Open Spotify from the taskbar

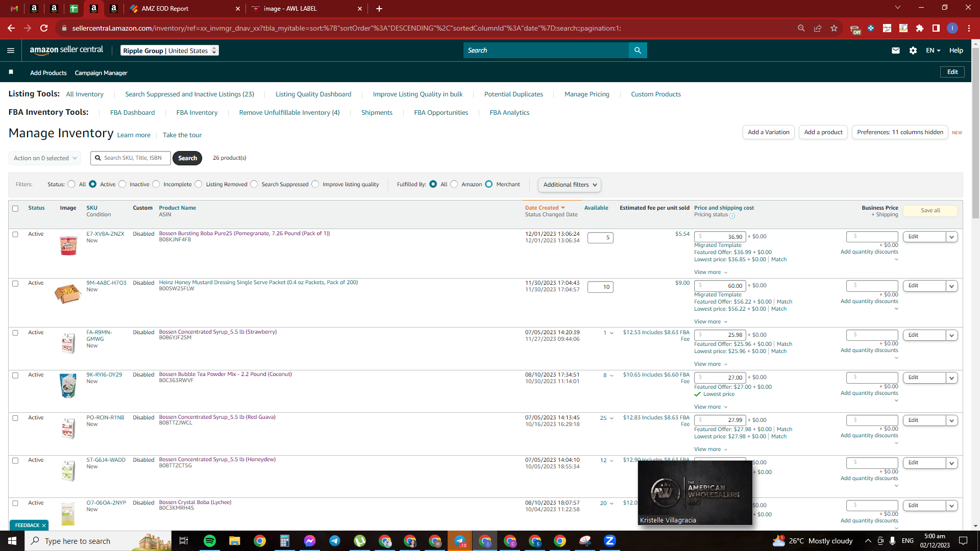tap(210, 541)
